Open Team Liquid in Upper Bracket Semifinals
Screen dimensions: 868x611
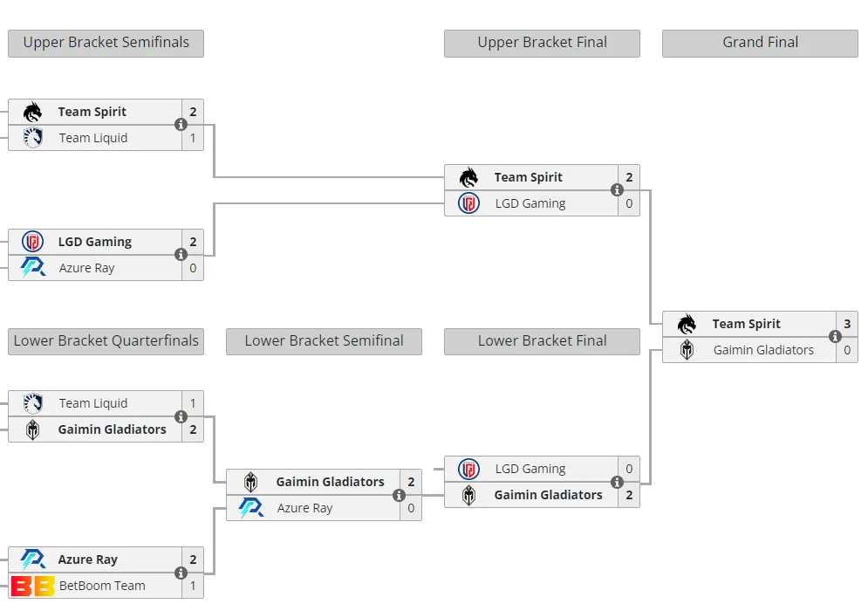(93, 138)
